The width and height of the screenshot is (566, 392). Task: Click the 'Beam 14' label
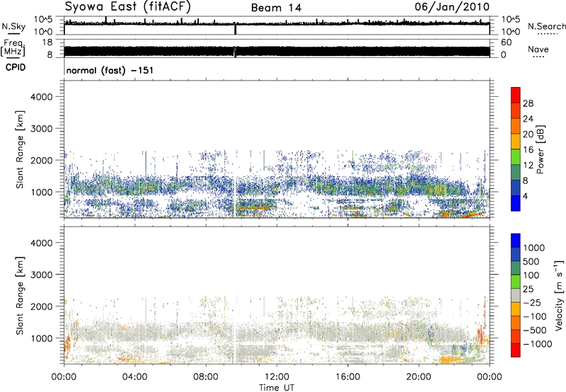point(276,8)
